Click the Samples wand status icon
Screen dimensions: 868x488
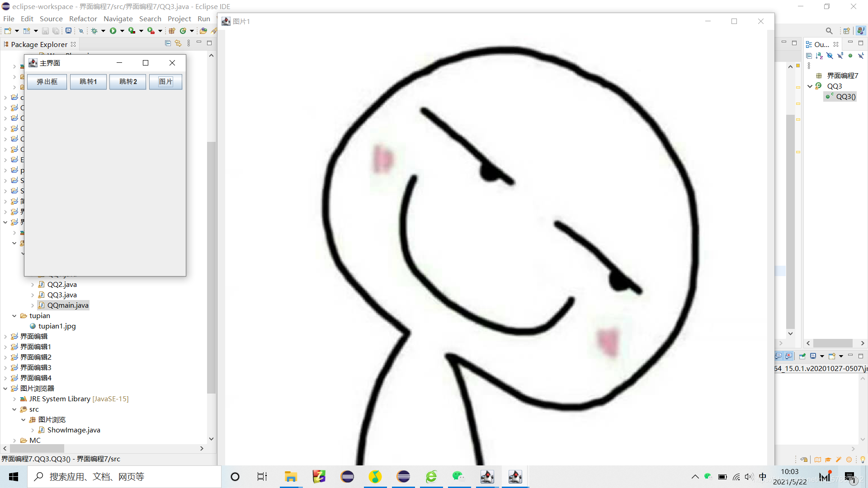click(x=839, y=460)
